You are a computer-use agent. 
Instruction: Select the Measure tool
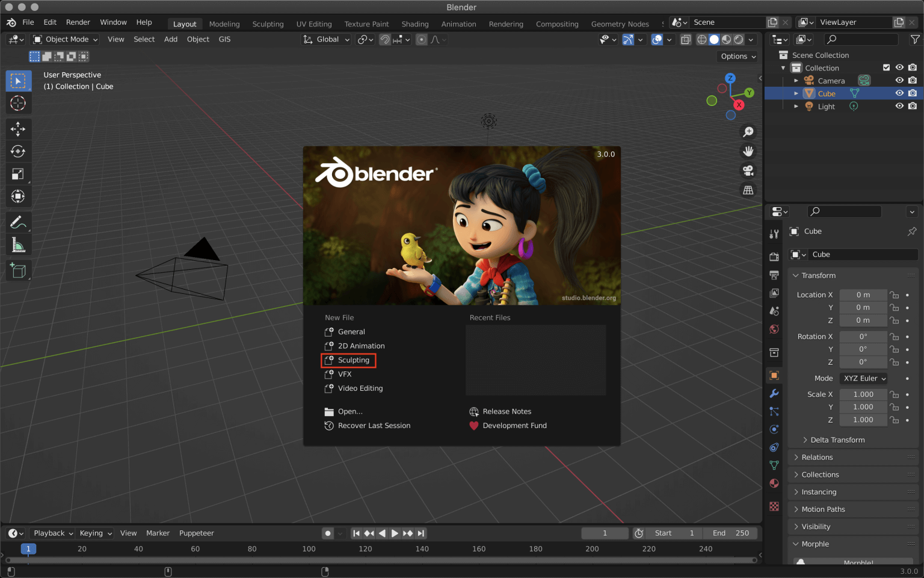[x=18, y=244]
